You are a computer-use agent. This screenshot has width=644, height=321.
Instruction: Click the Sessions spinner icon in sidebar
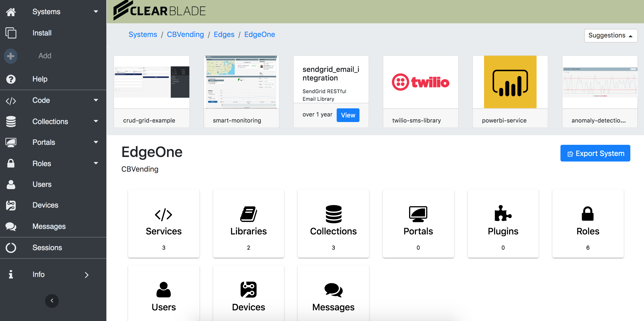(11, 248)
